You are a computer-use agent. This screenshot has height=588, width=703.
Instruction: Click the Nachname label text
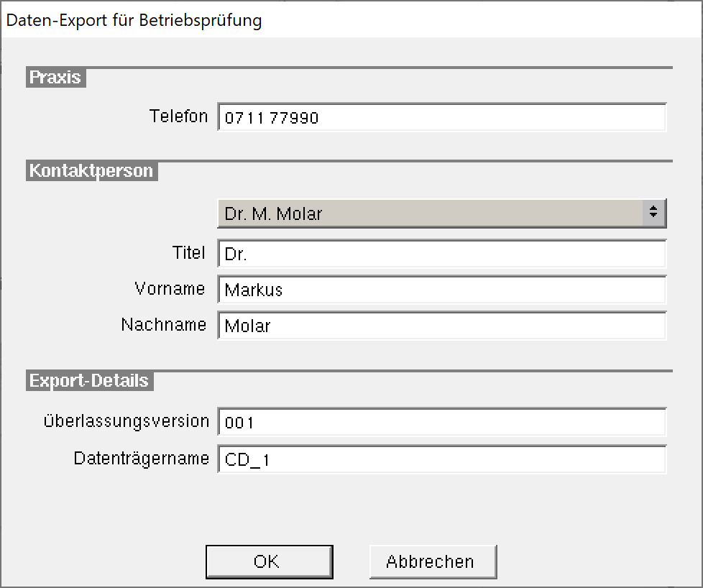pyautogui.click(x=164, y=324)
